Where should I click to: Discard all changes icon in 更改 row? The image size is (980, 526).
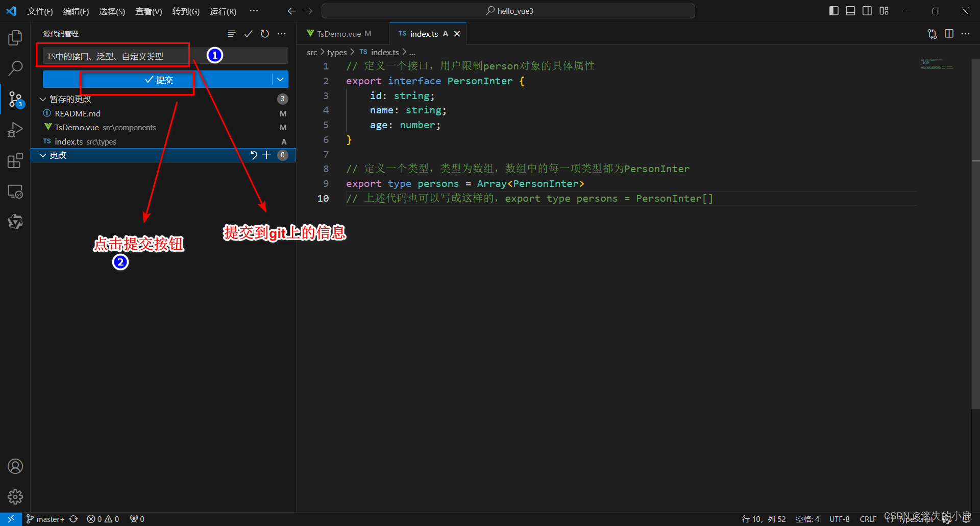(254, 155)
